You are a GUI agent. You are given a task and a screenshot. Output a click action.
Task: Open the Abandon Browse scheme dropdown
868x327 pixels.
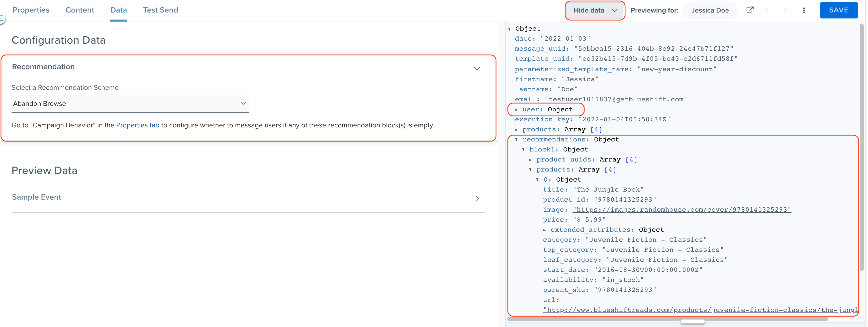click(130, 104)
